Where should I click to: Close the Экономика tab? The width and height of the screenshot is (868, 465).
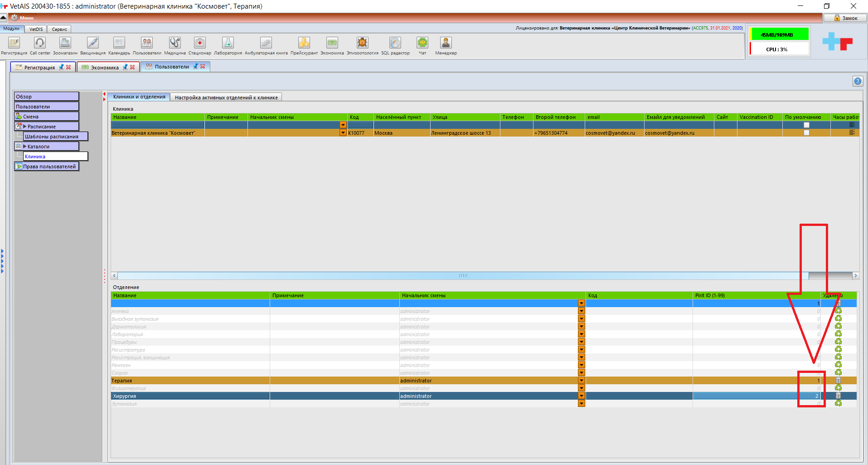click(132, 67)
